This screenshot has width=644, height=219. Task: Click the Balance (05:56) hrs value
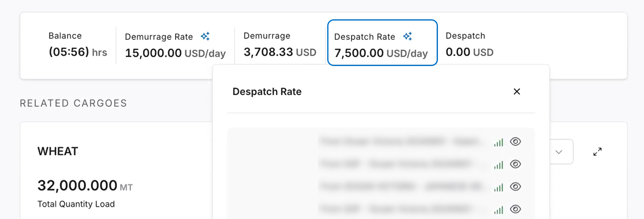(x=78, y=52)
